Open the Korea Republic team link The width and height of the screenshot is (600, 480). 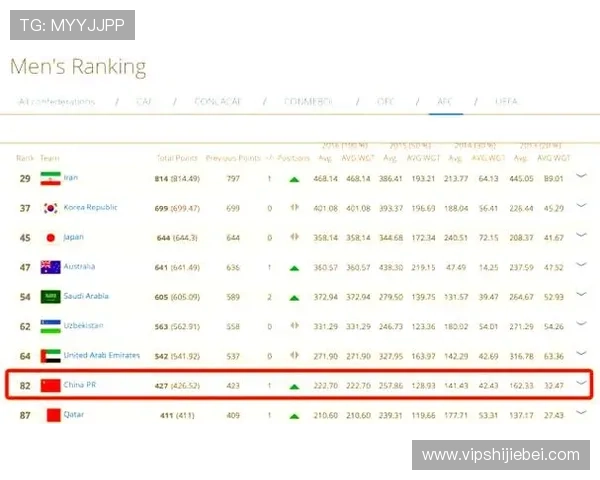(91, 208)
